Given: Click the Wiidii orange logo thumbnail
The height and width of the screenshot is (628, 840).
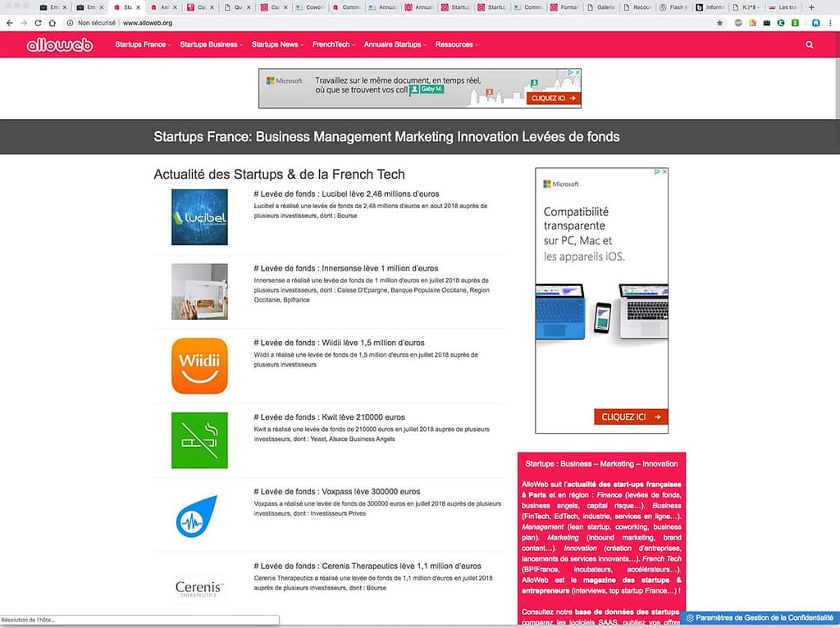Looking at the screenshot, I should pyautogui.click(x=199, y=366).
